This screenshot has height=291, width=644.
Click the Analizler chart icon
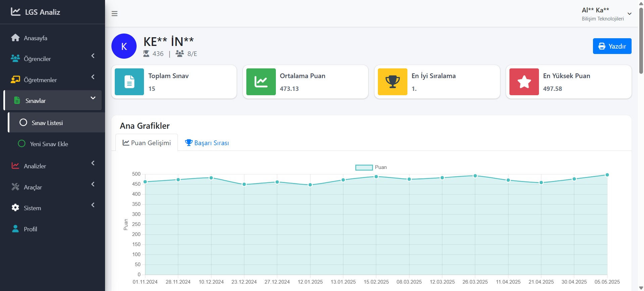15,166
